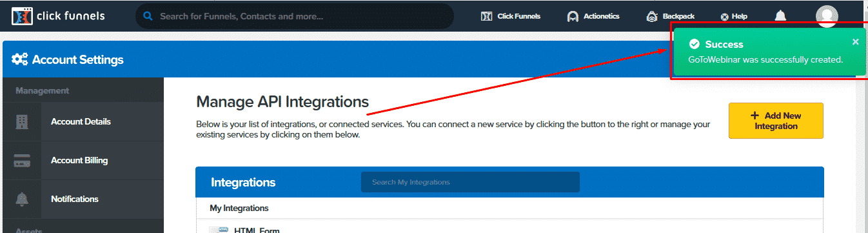Click Add New Integration button
The height and width of the screenshot is (233, 868).
776,121
